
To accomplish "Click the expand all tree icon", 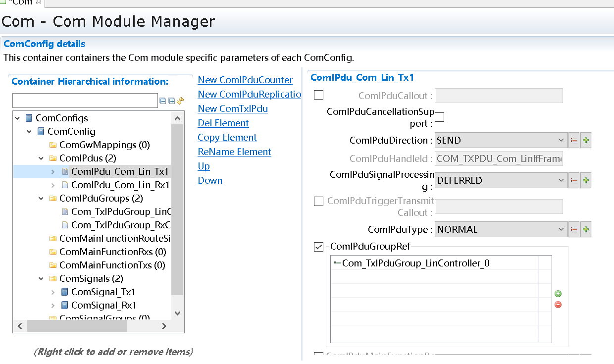I will pos(171,101).
